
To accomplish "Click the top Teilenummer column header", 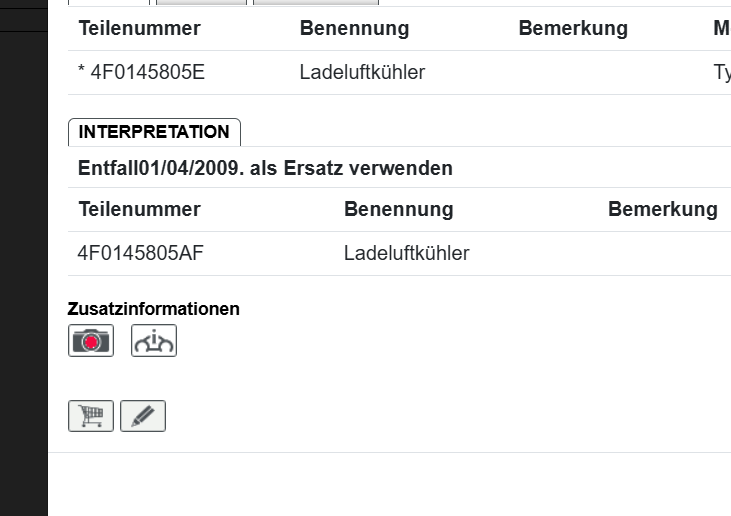I will pyautogui.click(x=139, y=29).
